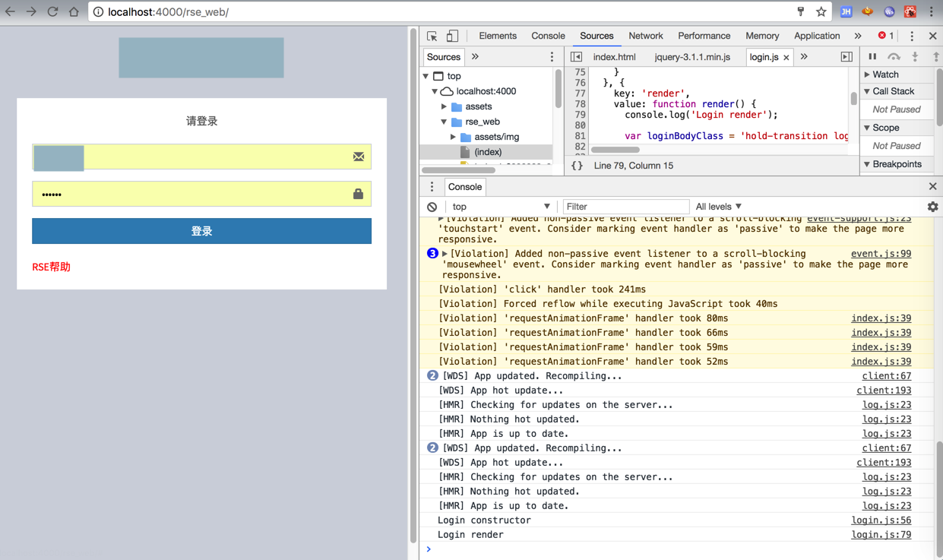Click the inspect element picker icon
The height and width of the screenshot is (560, 943).
432,36
